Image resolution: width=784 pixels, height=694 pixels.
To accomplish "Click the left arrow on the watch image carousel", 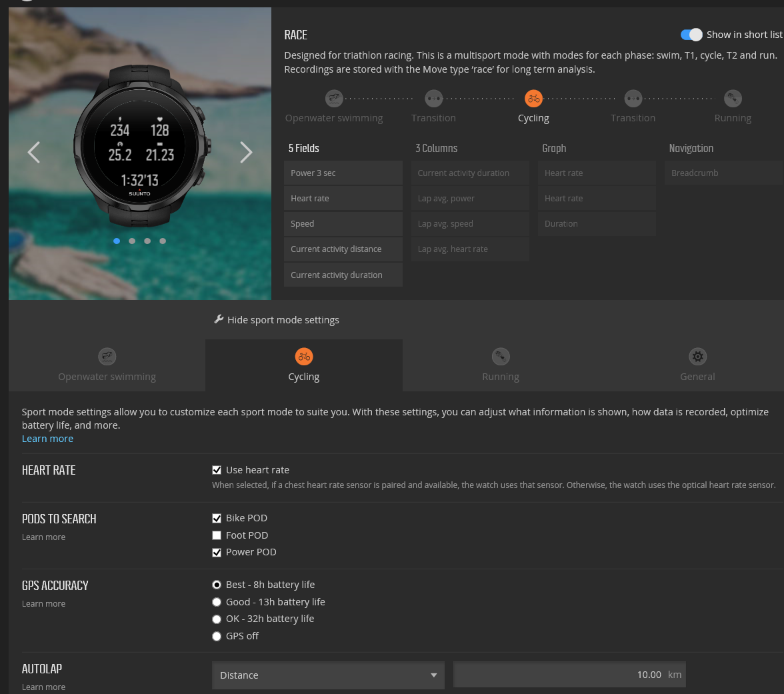I will (34, 153).
